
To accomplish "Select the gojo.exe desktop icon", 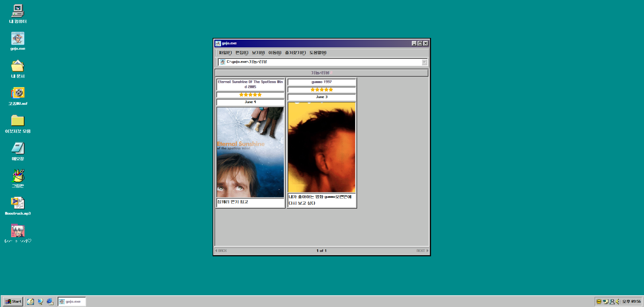I will [x=18, y=41].
